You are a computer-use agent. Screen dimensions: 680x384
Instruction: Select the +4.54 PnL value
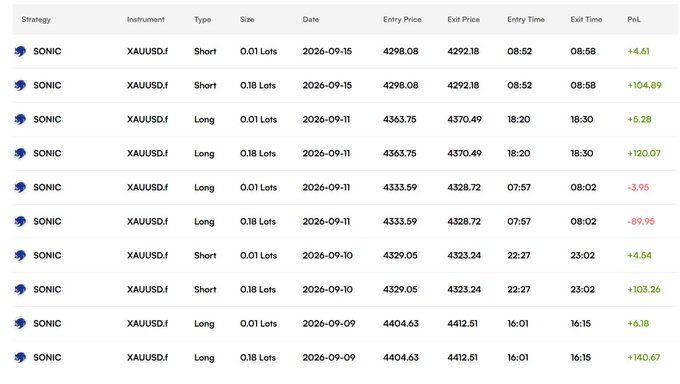639,256
